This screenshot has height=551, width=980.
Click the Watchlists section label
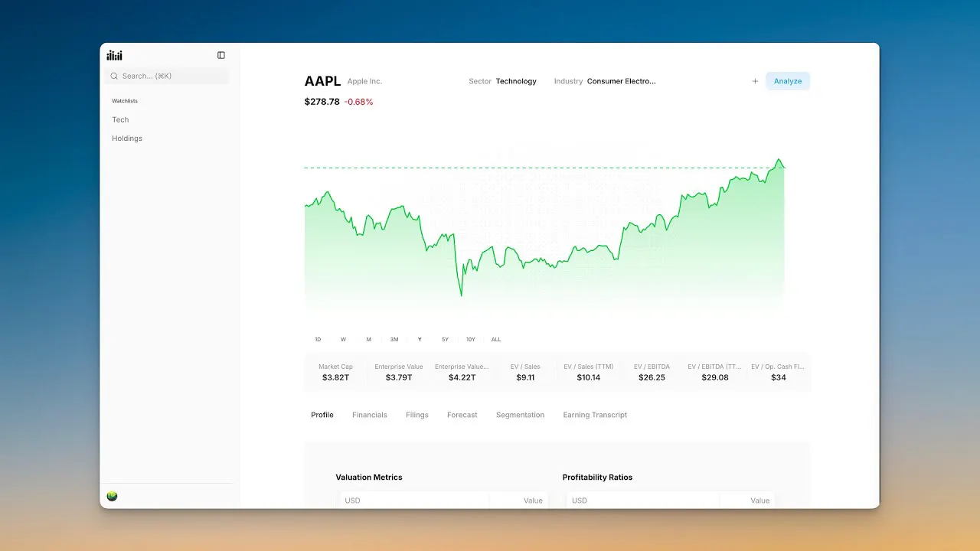point(125,101)
